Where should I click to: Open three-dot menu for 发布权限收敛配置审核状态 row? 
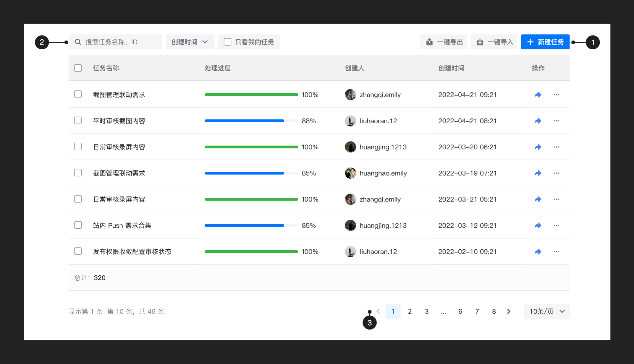556,252
